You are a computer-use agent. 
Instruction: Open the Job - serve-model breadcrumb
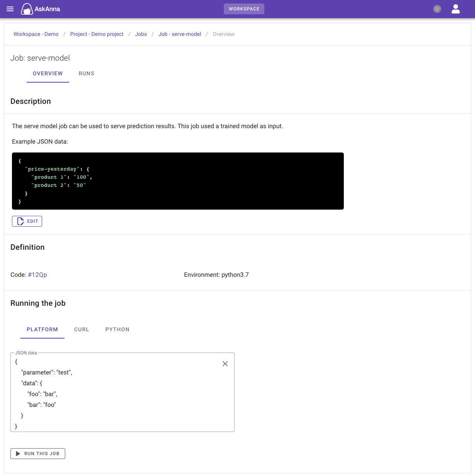(x=179, y=34)
